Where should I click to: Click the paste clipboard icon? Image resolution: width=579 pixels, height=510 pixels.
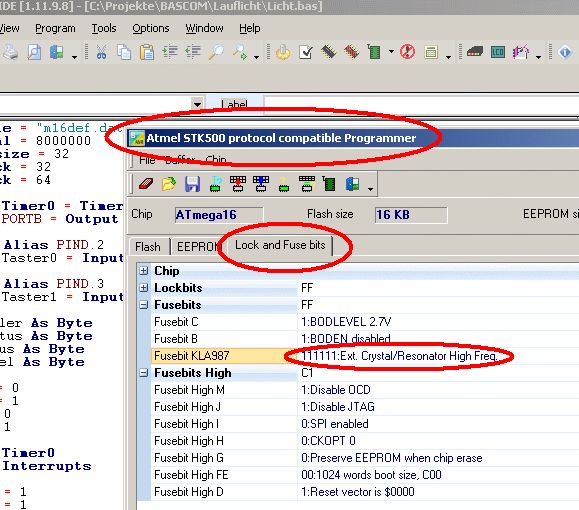(147, 52)
